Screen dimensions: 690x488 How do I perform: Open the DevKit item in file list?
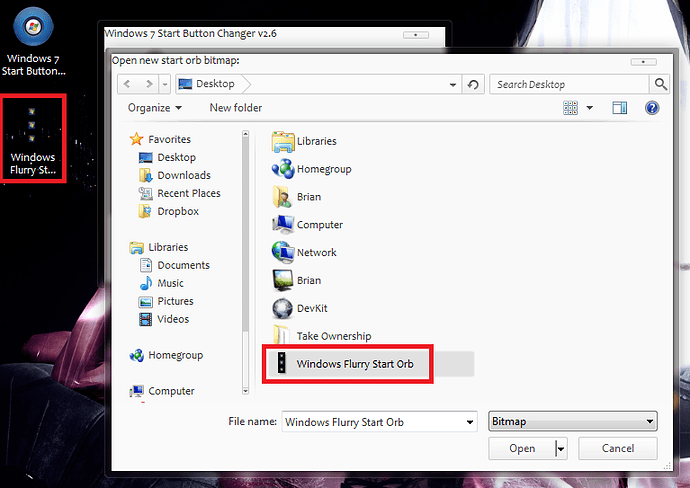click(x=308, y=309)
